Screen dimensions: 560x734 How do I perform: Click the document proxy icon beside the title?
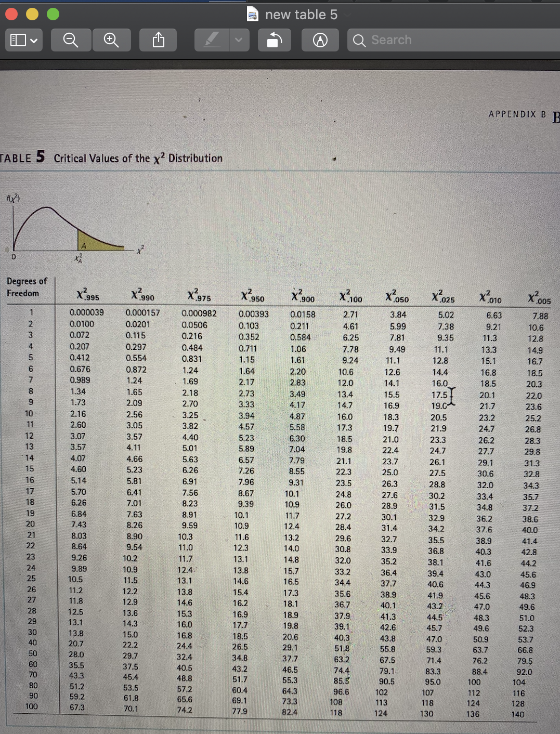253,15
